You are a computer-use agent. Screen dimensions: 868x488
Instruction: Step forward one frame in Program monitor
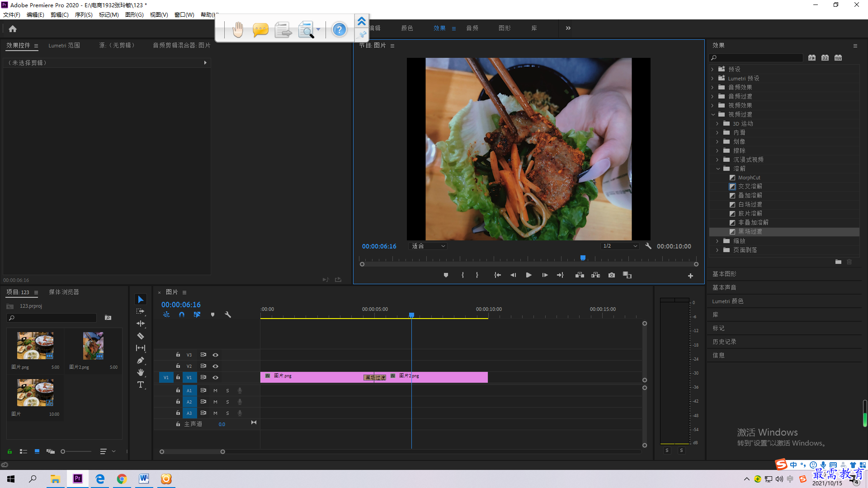[545, 275]
